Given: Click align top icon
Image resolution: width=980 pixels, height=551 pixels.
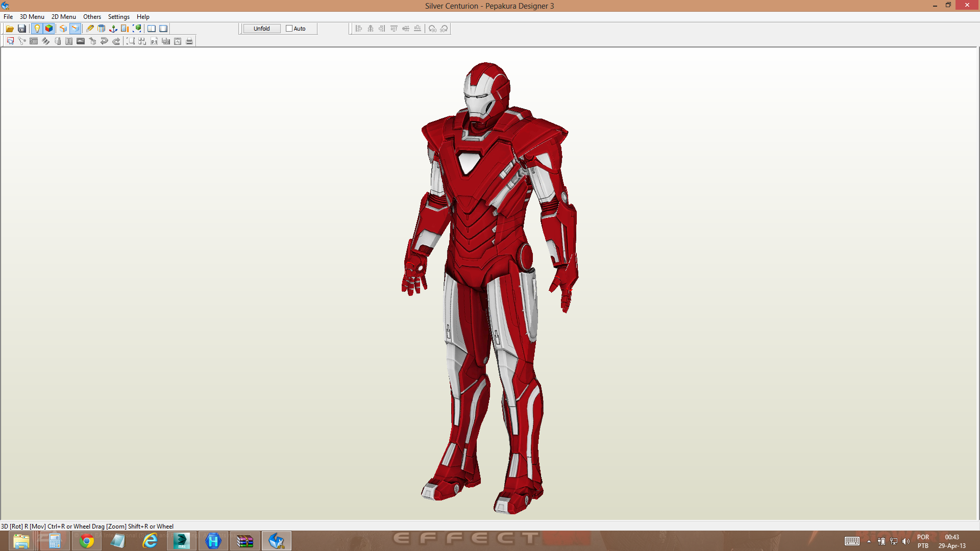Looking at the screenshot, I should coord(394,29).
